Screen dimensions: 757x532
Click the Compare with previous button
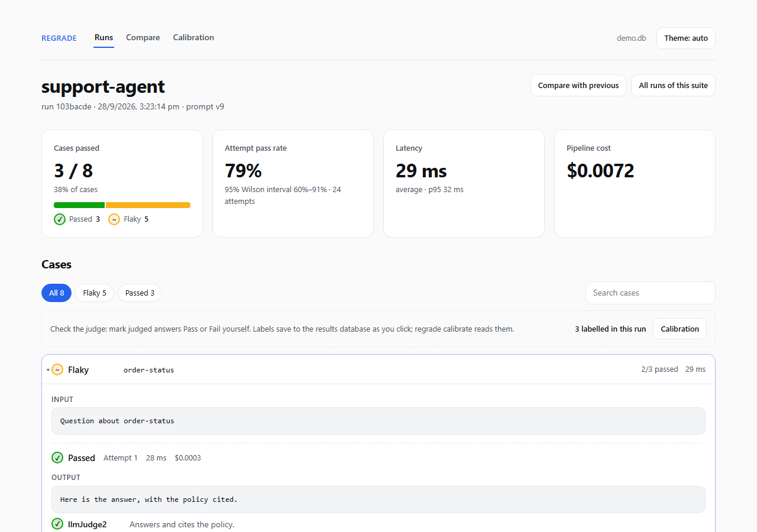[578, 85]
